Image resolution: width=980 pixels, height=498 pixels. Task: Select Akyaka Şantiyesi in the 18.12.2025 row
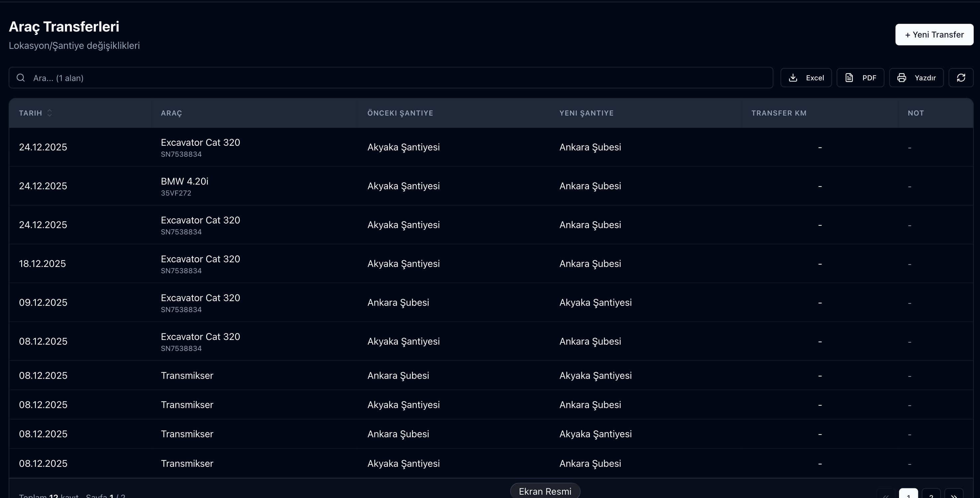pos(403,264)
